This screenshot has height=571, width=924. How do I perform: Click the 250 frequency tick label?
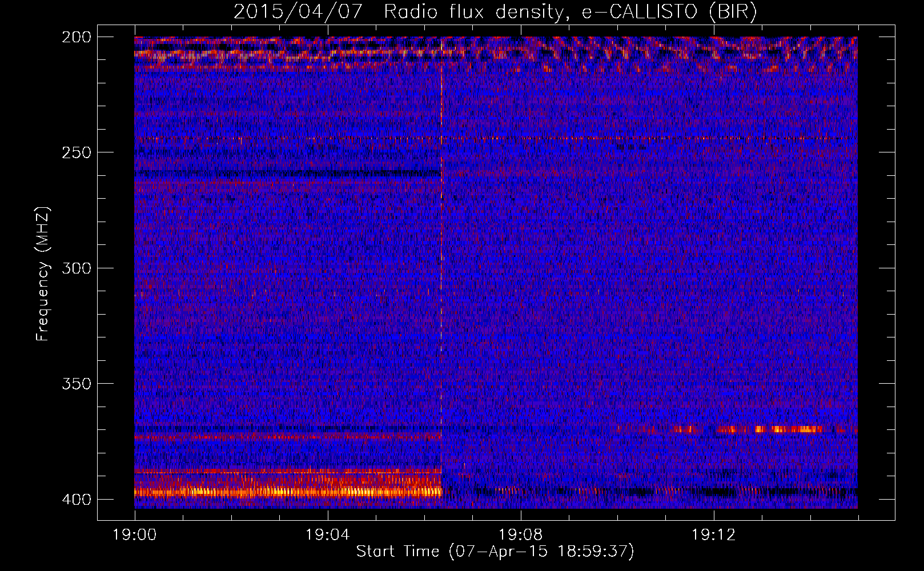pyautogui.click(x=77, y=152)
